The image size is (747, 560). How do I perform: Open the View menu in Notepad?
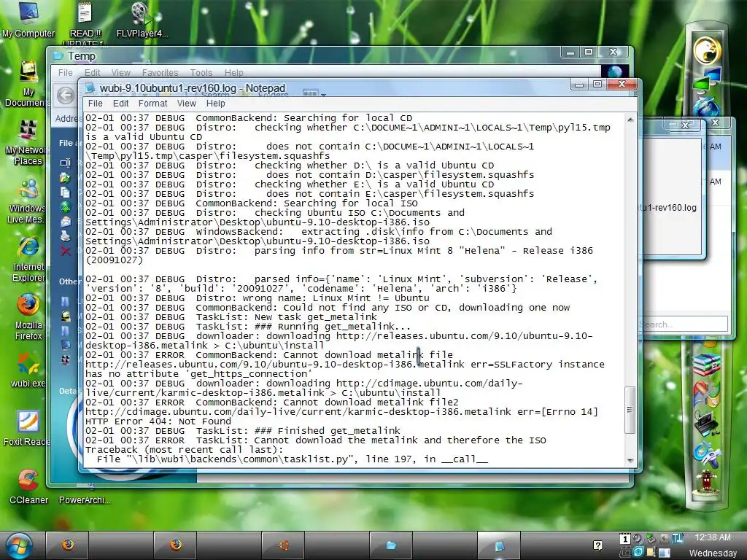[186, 104]
